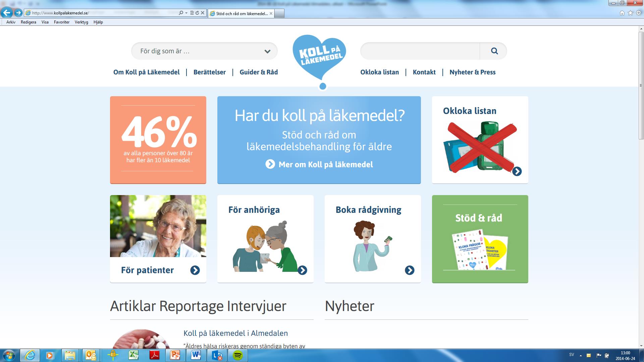Go to Berättelser page
644x362 pixels.
click(x=210, y=72)
